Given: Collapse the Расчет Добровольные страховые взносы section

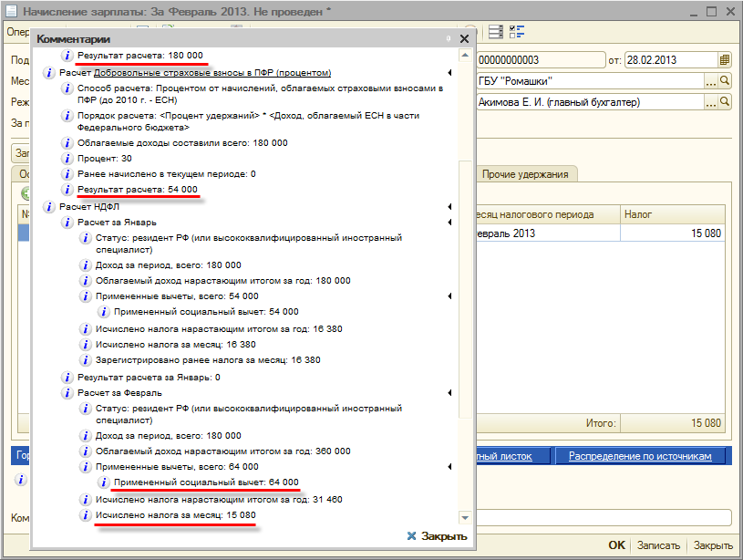Looking at the screenshot, I should [x=449, y=73].
